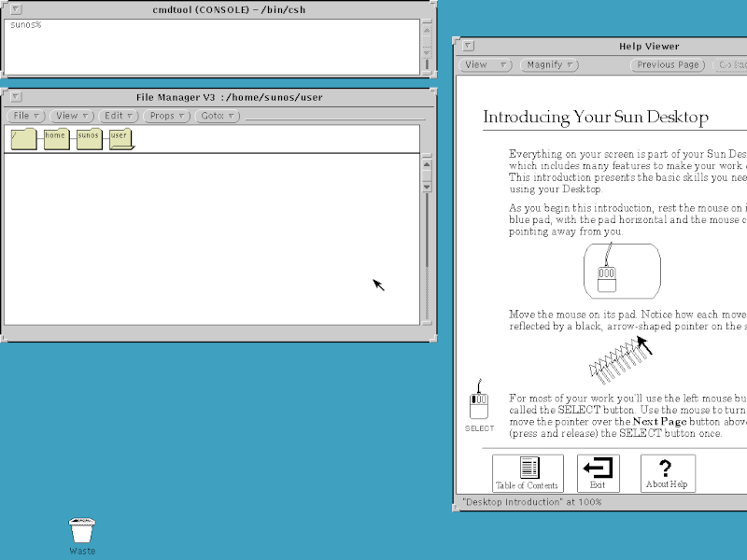This screenshot has height=560, width=747.
Task: Open the Edit menu in File Manager
Action: click(119, 116)
